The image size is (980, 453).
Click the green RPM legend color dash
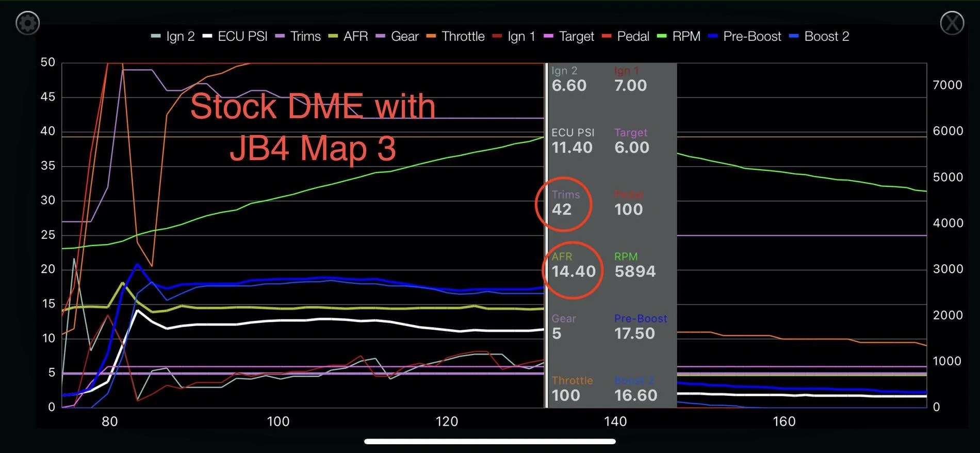click(662, 37)
